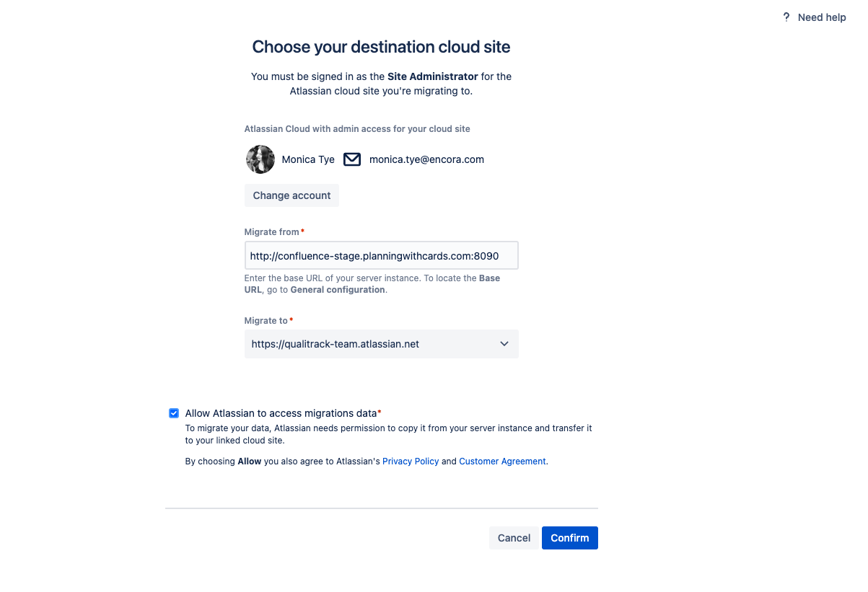Click the envelope mail icon
The width and height of the screenshot is (868, 592).
tap(352, 159)
